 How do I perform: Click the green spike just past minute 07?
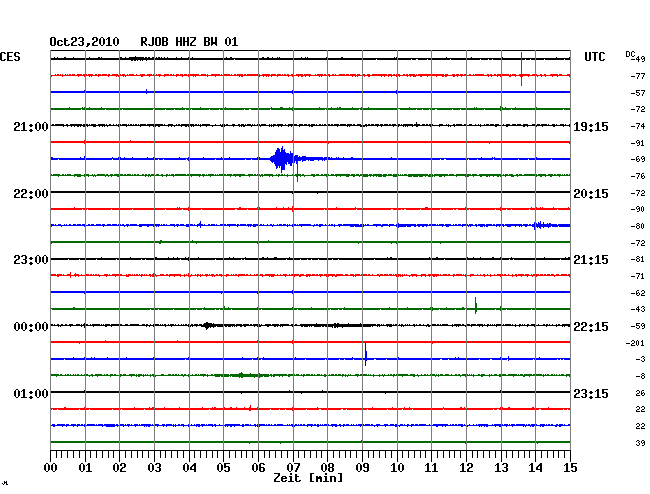(297, 172)
